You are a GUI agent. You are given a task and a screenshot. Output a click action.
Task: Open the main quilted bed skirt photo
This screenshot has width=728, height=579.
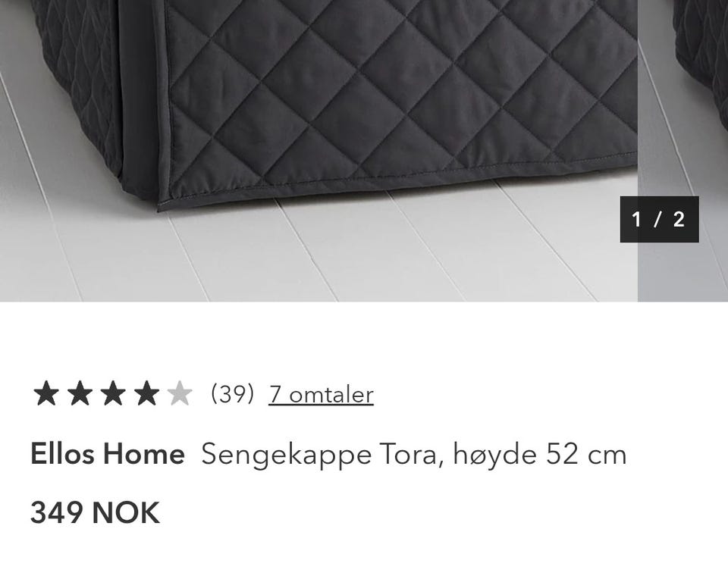pos(318,151)
